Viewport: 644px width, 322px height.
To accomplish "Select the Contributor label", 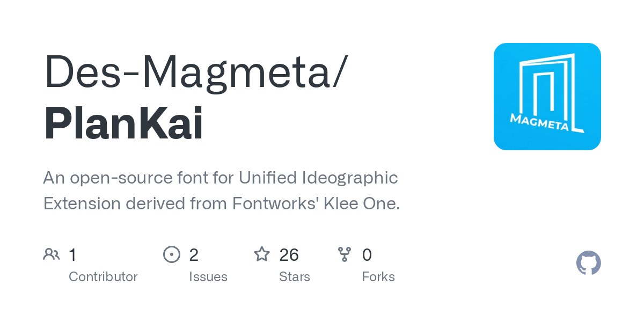I will 103,277.
